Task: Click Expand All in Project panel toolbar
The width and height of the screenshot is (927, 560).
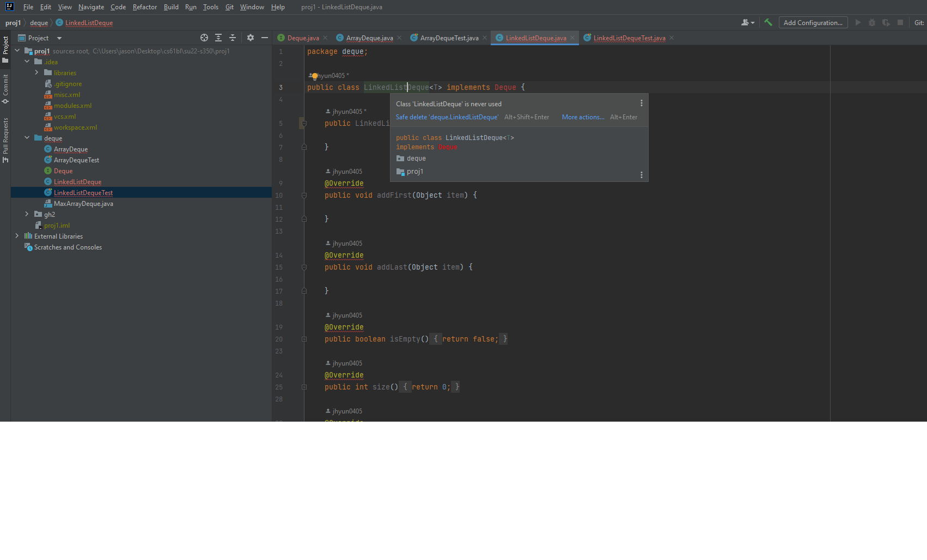Action: pyautogui.click(x=218, y=38)
